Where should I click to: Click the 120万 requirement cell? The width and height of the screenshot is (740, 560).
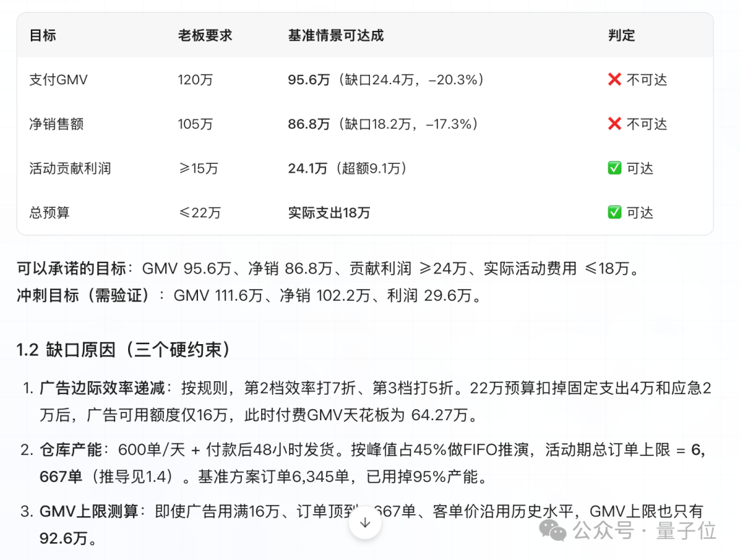point(195,80)
